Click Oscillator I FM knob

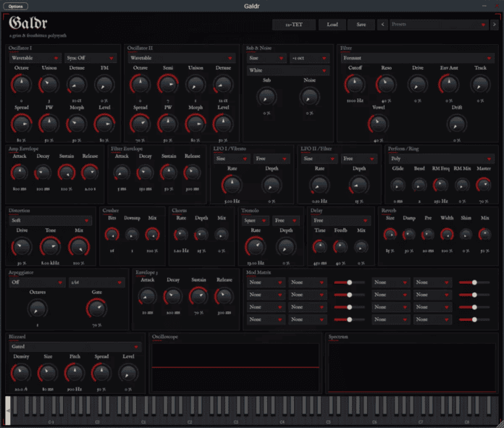click(x=104, y=84)
